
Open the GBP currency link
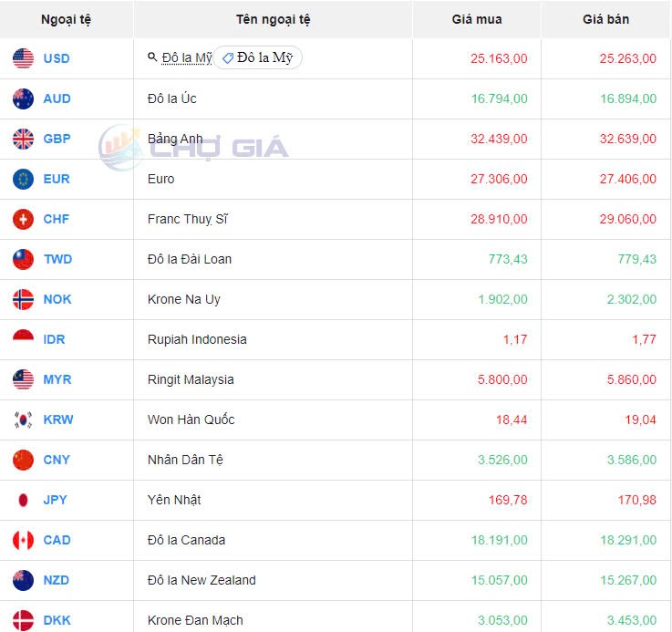tap(57, 139)
